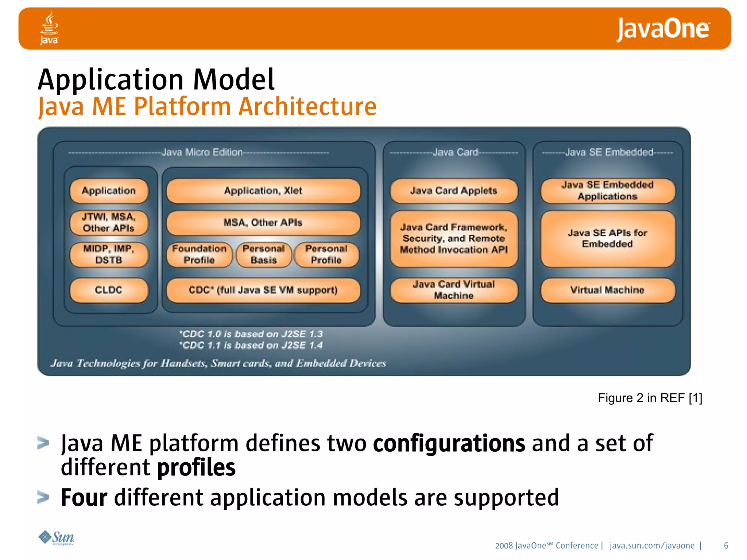
Task: Select the 'Virtual Machine' box
Action: [608, 290]
